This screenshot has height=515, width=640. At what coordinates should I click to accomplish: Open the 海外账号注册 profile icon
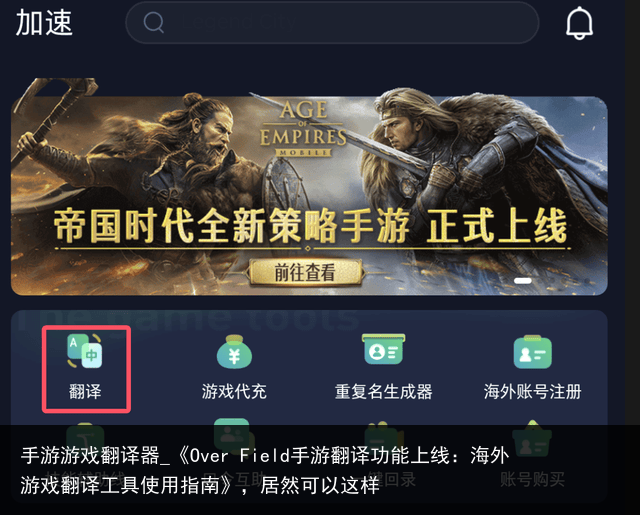click(532, 352)
